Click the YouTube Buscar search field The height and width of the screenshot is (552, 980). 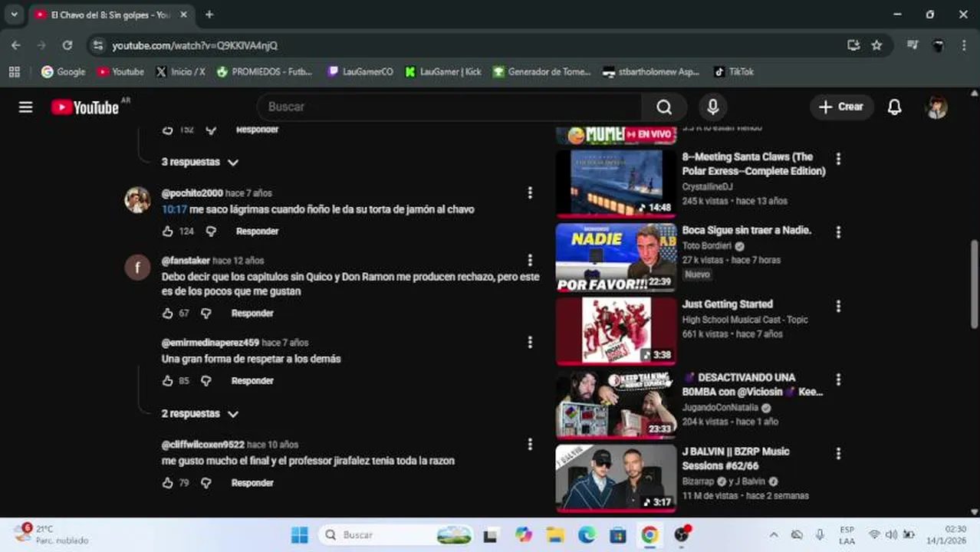tap(449, 107)
